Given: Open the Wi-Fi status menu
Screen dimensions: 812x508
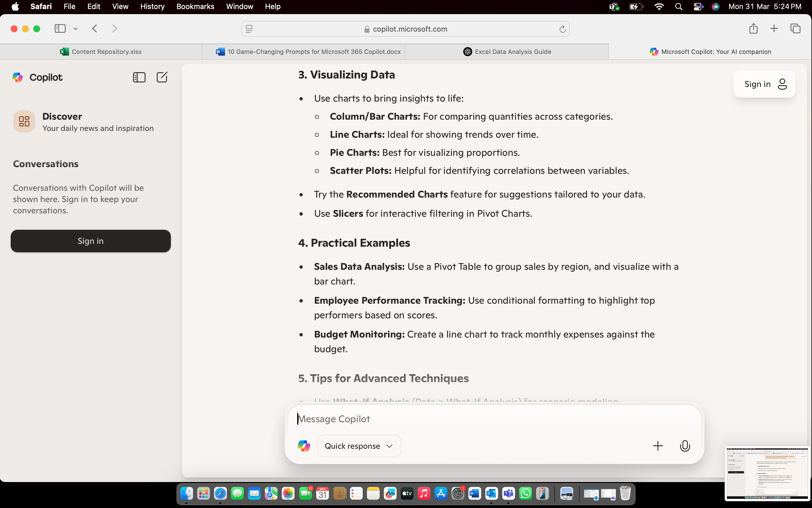Looking at the screenshot, I should [x=659, y=7].
